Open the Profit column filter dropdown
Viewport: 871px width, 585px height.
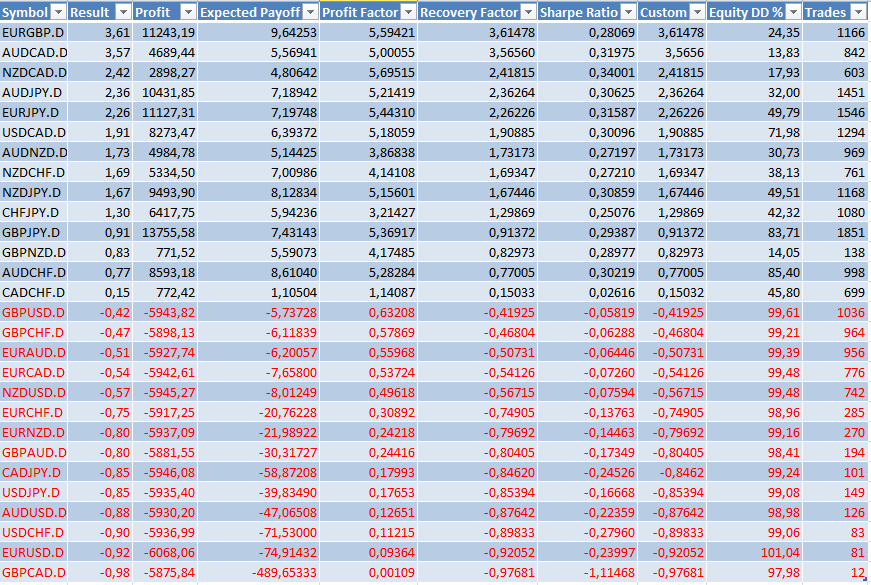tap(189, 12)
